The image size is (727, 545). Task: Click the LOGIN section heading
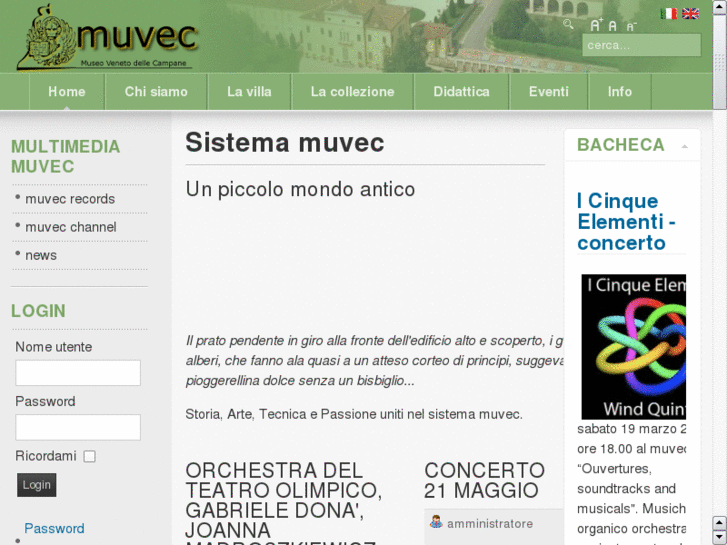pyautogui.click(x=38, y=311)
